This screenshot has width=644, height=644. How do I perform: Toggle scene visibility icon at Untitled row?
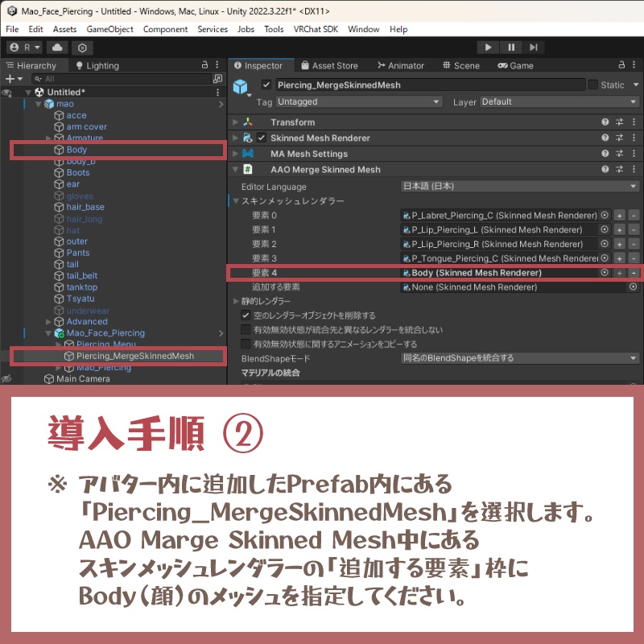click(6, 93)
